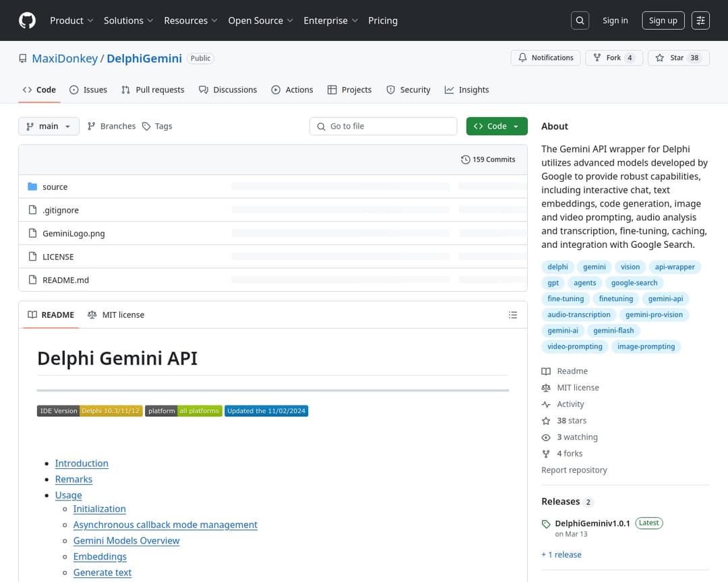Open the README.md file
The width and height of the screenshot is (728, 582).
coord(65,280)
